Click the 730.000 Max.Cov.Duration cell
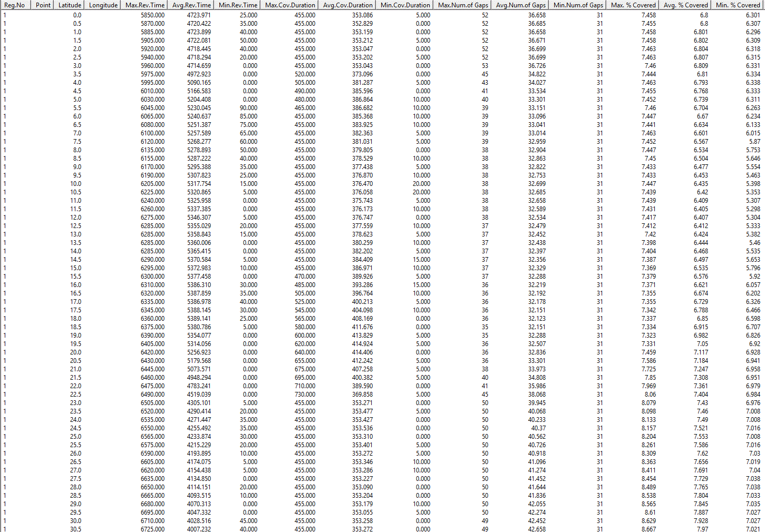This screenshot has width=765, height=532. coord(305,395)
